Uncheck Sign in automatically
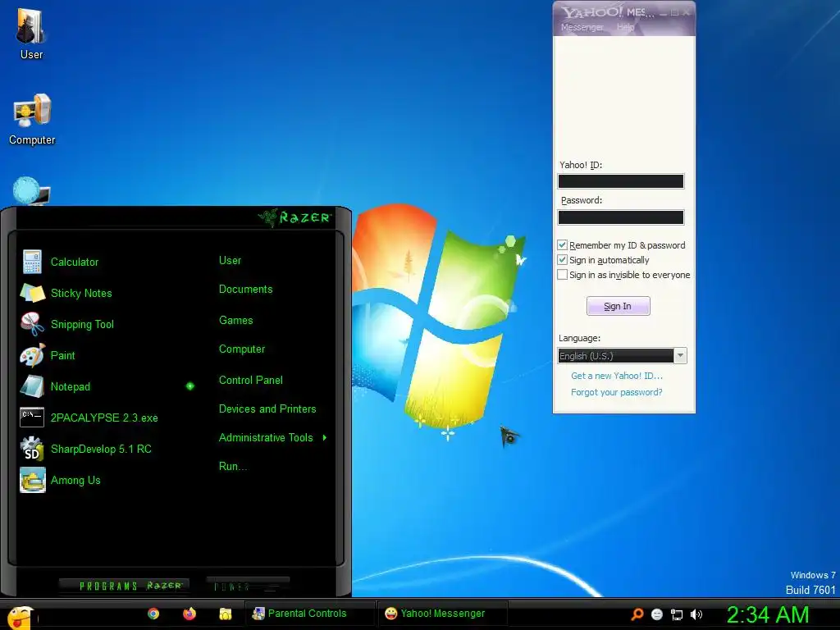The height and width of the screenshot is (630, 840). [x=563, y=260]
